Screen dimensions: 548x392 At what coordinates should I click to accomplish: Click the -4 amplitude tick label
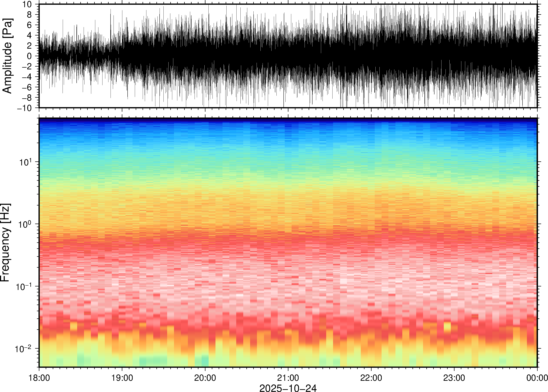(x=27, y=77)
